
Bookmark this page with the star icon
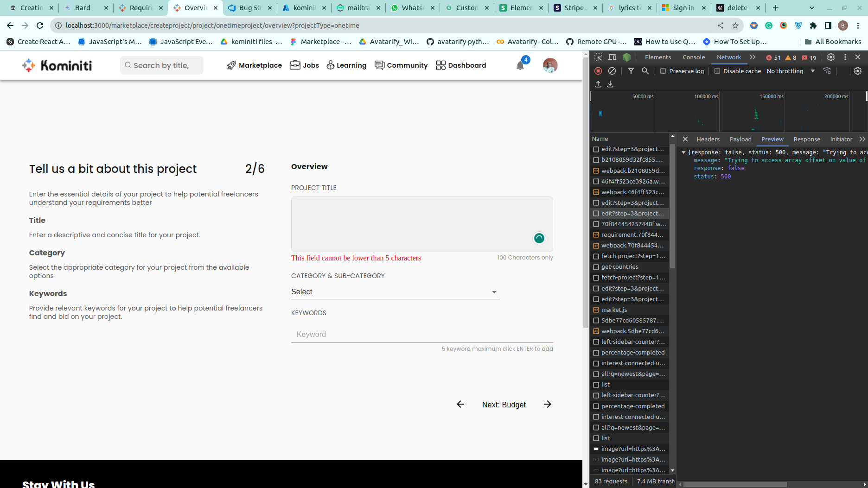[x=735, y=25]
